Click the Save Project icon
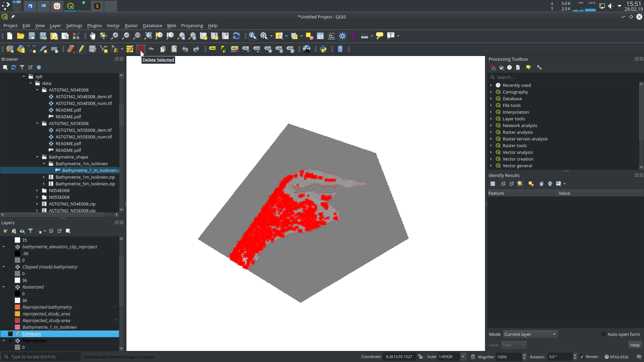 [x=32, y=36]
